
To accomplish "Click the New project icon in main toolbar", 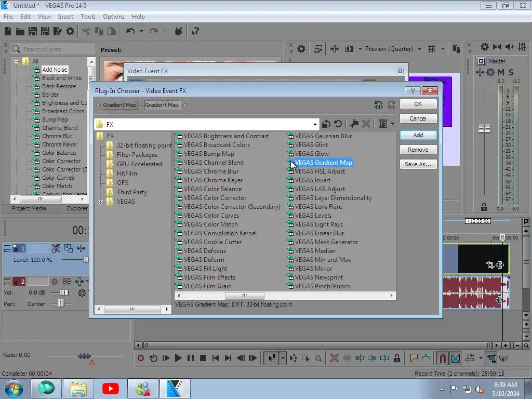I will click(8, 31).
